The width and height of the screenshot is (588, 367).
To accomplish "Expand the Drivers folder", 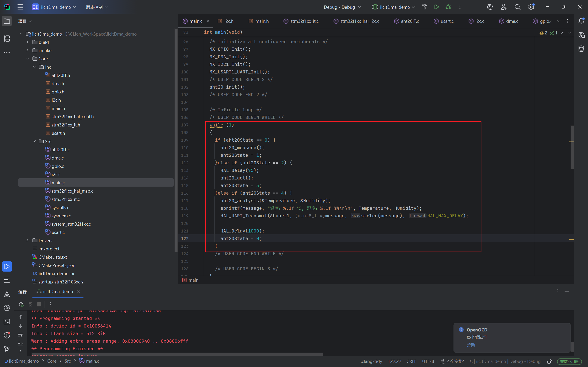I will [x=27, y=240].
